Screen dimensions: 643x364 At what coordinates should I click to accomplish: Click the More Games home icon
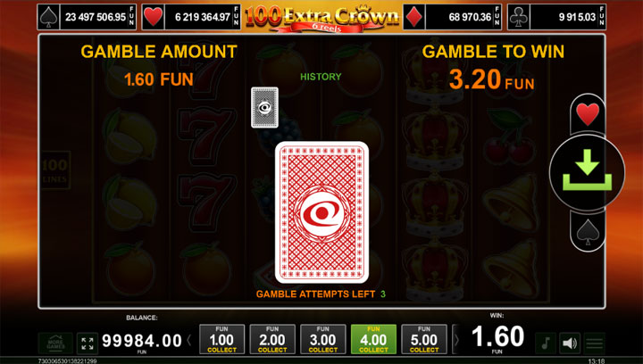point(55,343)
